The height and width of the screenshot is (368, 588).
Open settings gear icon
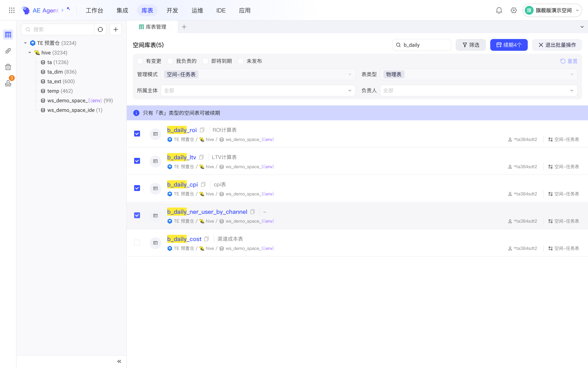514,10
